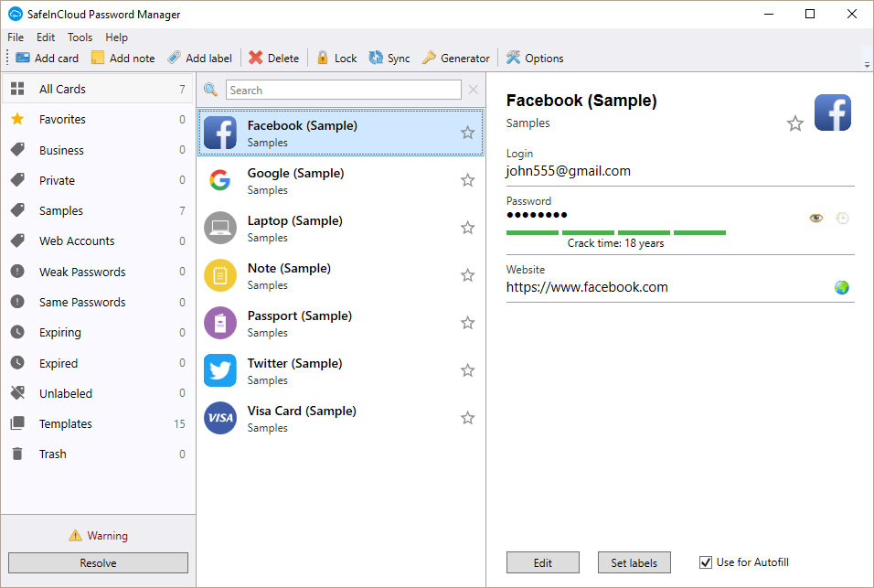Screen dimensions: 874x588
Task: Favorite the Passport (Sample) star
Action: pos(468,323)
